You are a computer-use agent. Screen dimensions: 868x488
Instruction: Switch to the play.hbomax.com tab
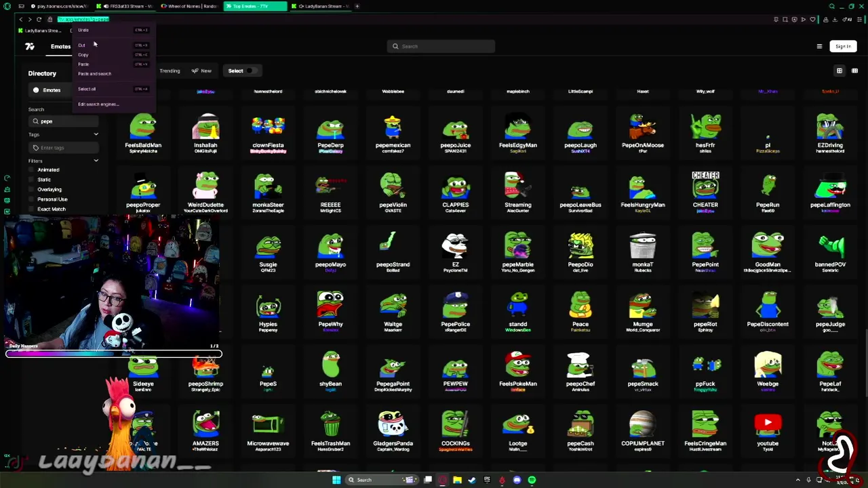click(61, 6)
